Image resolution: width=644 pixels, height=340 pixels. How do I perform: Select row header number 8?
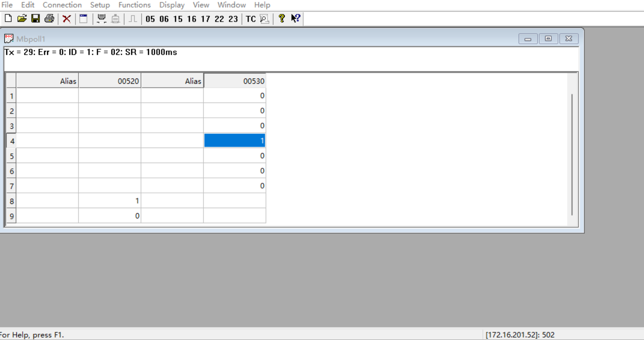point(11,201)
